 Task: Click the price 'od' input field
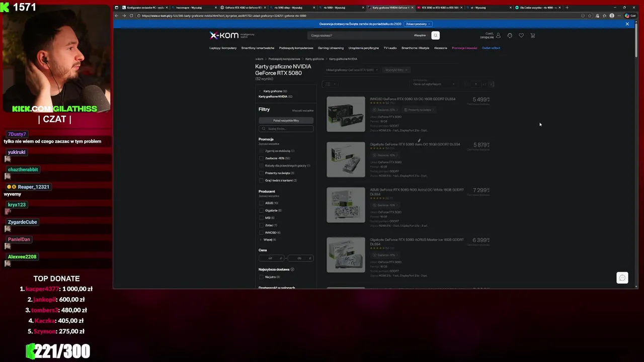coord(271,258)
